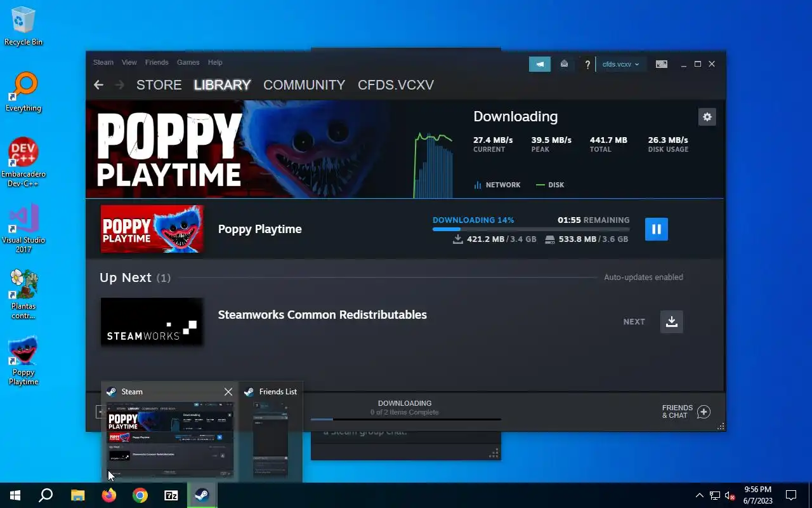Go to the COMMUNITY tab

click(x=304, y=85)
